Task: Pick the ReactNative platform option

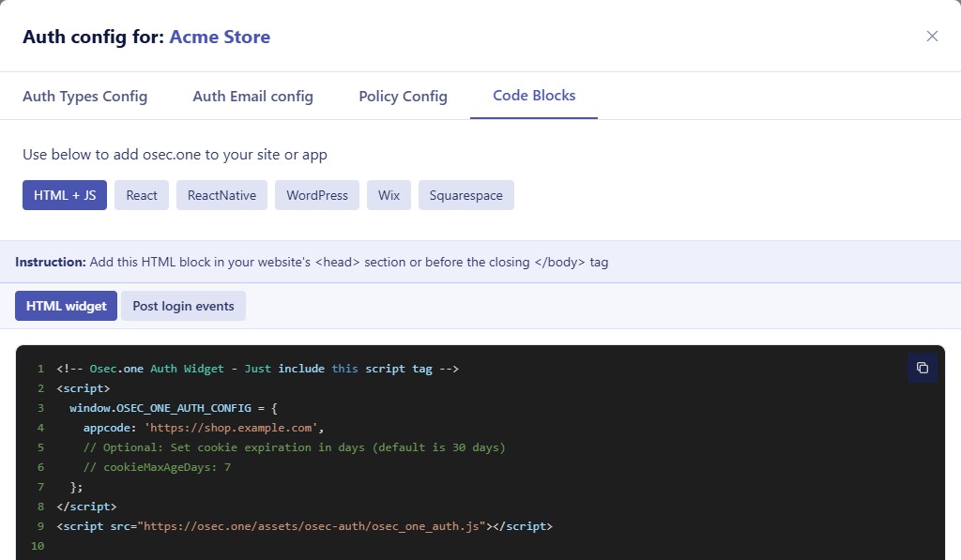Action: point(221,195)
